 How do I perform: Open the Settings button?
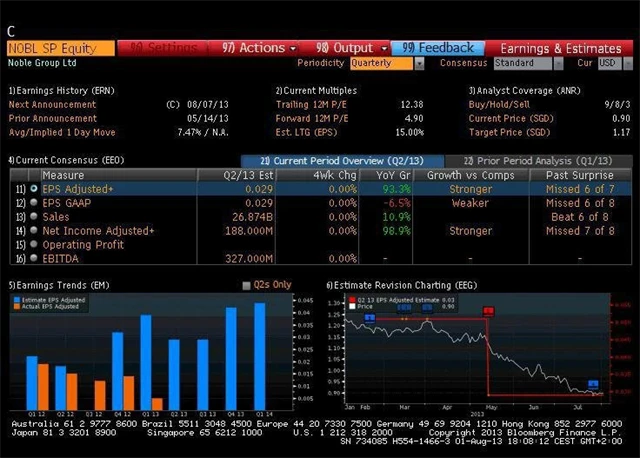[163, 48]
